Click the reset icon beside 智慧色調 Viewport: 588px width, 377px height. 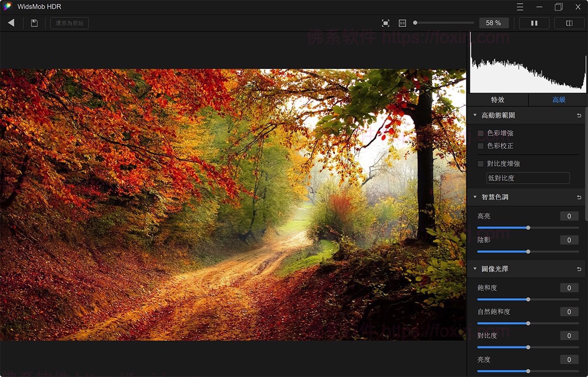(579, 197)
